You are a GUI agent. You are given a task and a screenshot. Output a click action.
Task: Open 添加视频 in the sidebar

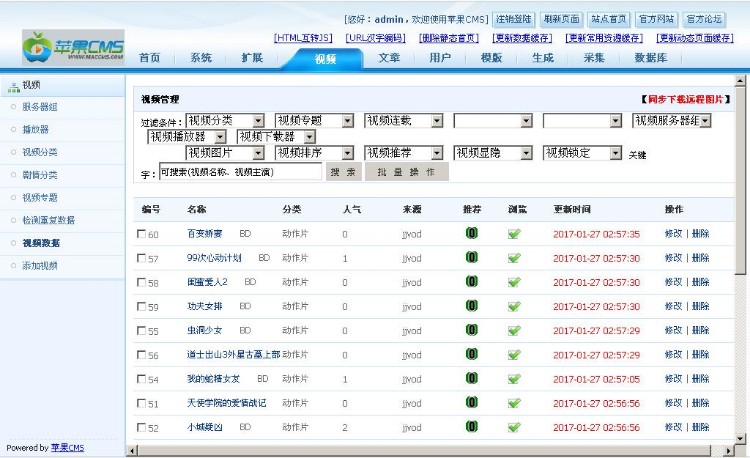(x=40, y=266)
